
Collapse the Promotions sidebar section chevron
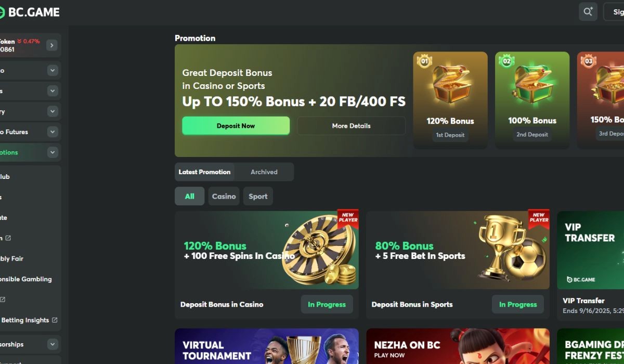[53, 152]
